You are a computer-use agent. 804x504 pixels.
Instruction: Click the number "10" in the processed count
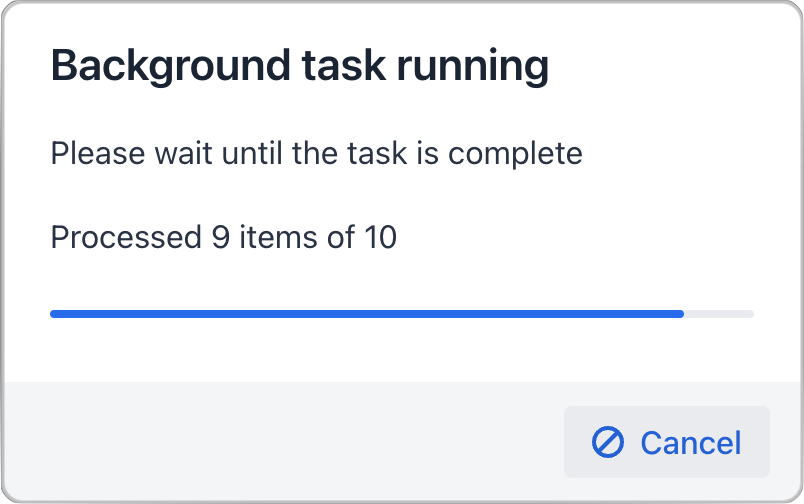[x=381, y=238]
